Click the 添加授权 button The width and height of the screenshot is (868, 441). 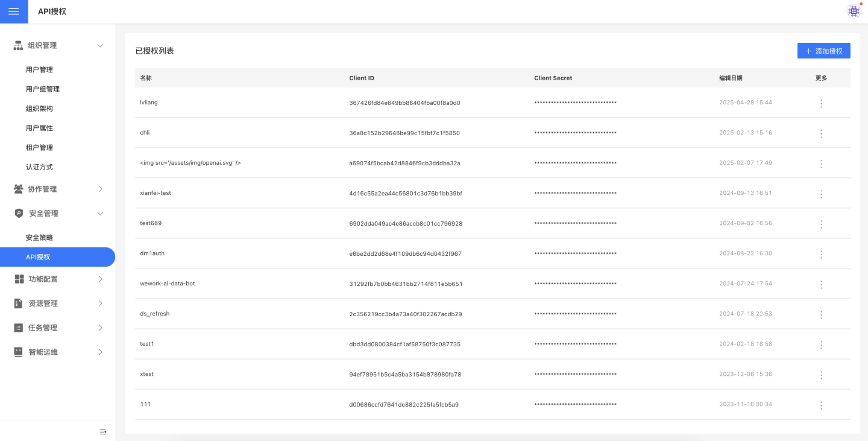(823, 51)
